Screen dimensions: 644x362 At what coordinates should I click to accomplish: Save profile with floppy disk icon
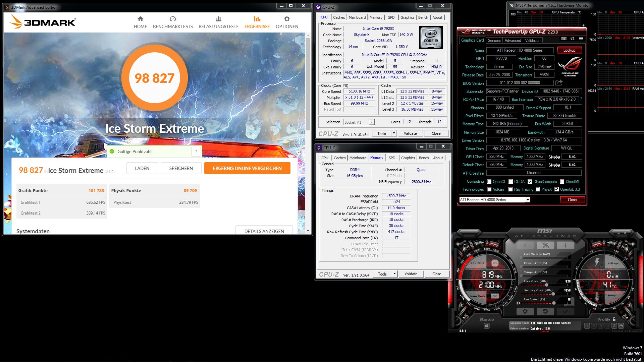621,326
